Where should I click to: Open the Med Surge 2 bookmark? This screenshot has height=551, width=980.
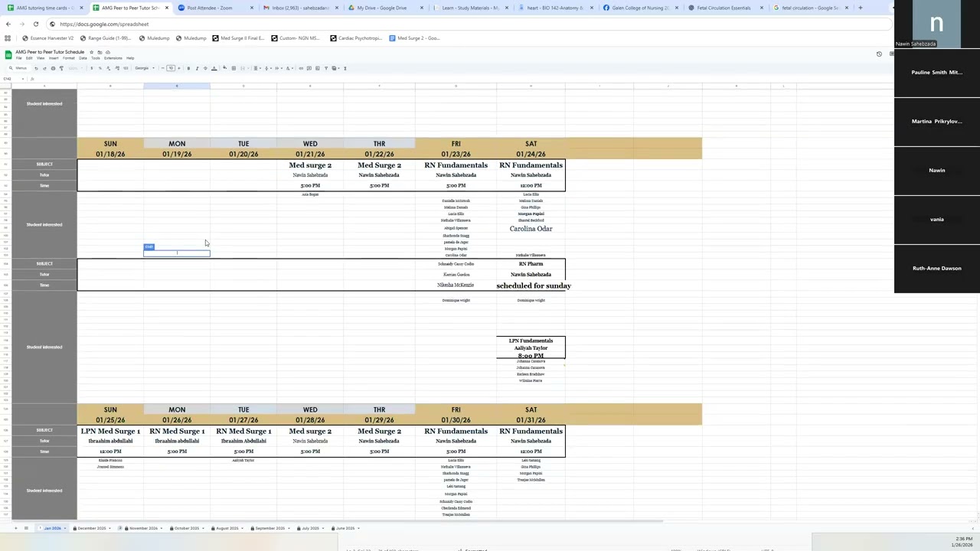pyautogui.click(x=413, y=37)
